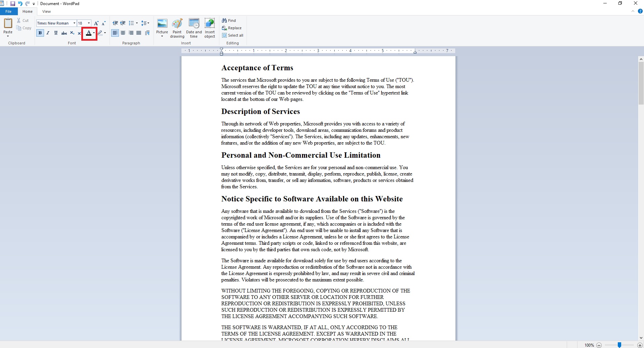Apply the black text color button
This screenshot has height=348, width=644.
point(88,33)
